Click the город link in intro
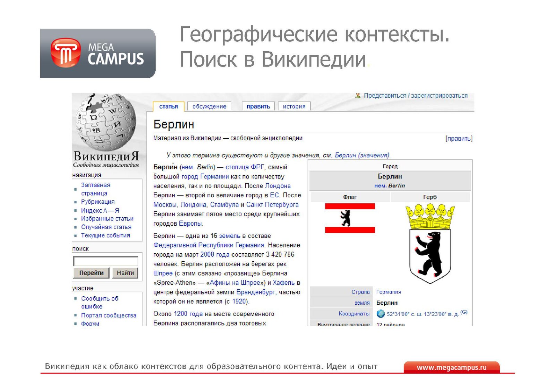The height and width of the screenshot is (392, 555). (190, 176)
